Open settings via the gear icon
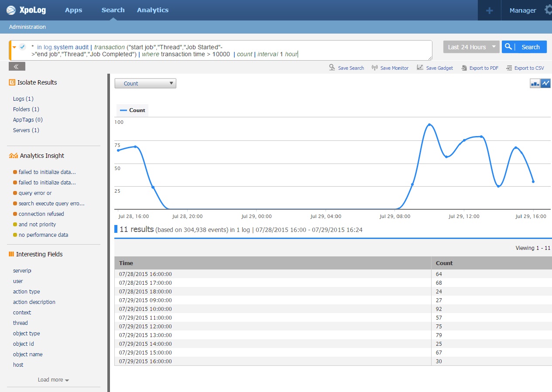 tap(548, 10)
